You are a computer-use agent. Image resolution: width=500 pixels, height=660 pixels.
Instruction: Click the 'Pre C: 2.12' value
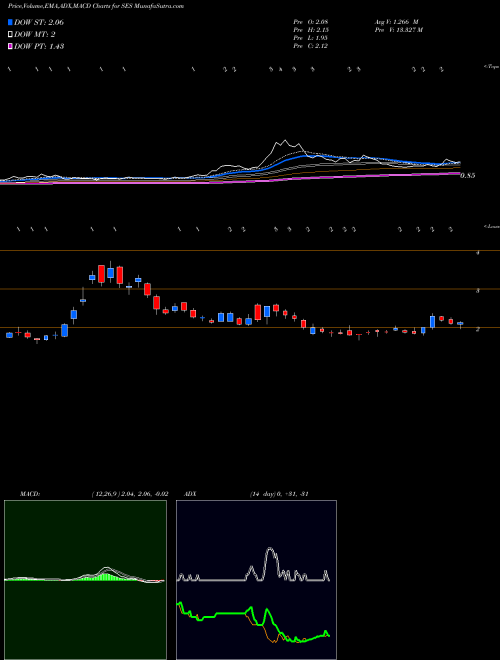311,46
